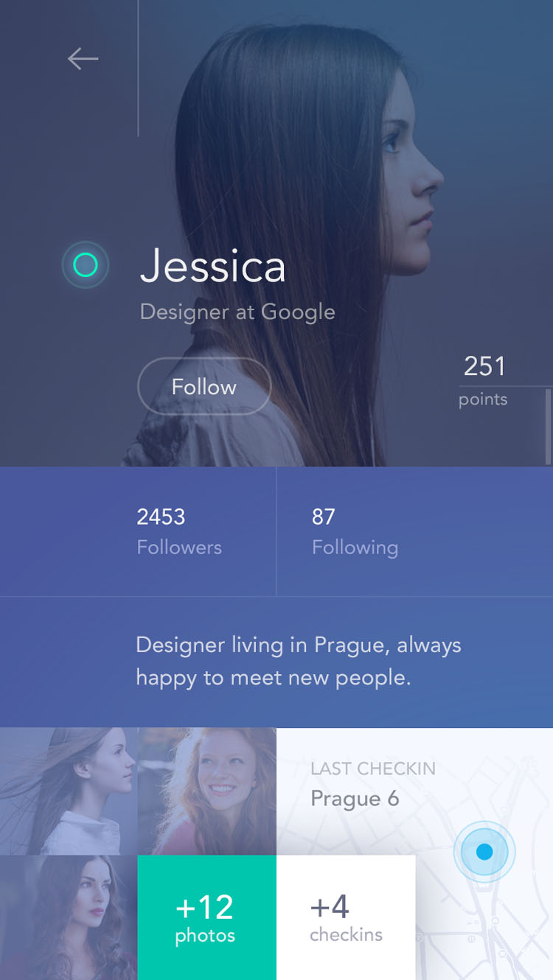The image size is (553, 980).
Task: Tap the bio text about Prague
Action: point(299,661)
